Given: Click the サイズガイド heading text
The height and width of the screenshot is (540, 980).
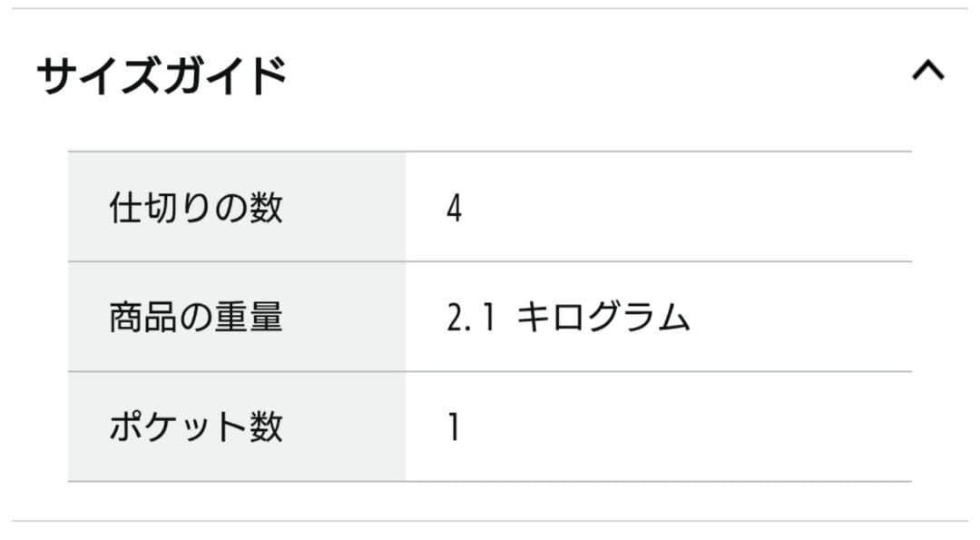Looking at the screenshot, I should 162,76.
